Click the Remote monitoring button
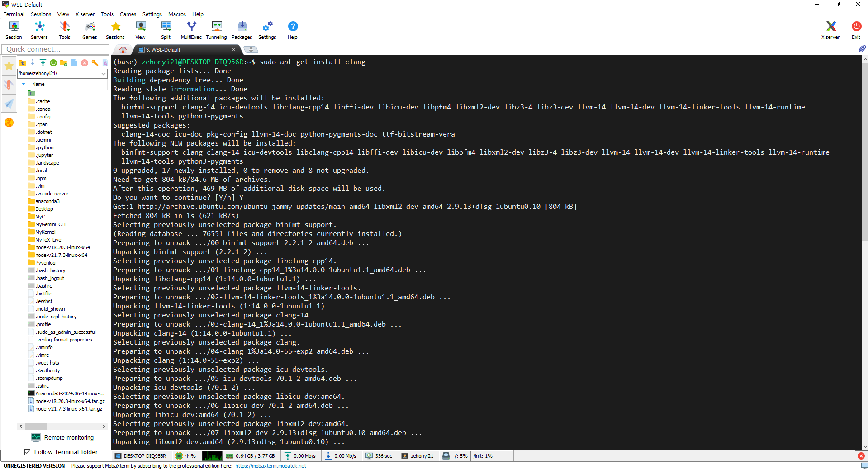The width and height of the screenshot is (868, 469). pyautogui.click(x=62, y=437)
